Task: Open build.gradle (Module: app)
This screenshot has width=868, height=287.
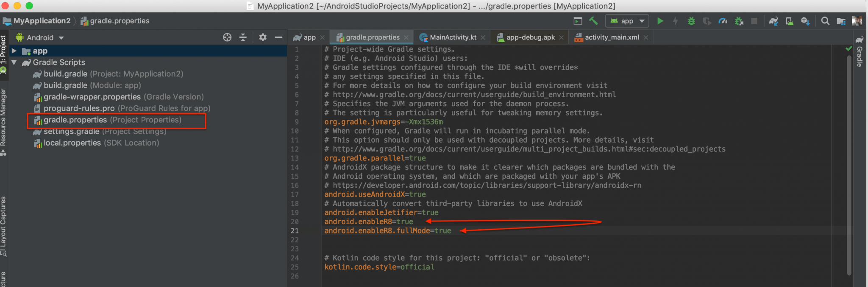Action: pyautogui.click(x=87, y=85)
